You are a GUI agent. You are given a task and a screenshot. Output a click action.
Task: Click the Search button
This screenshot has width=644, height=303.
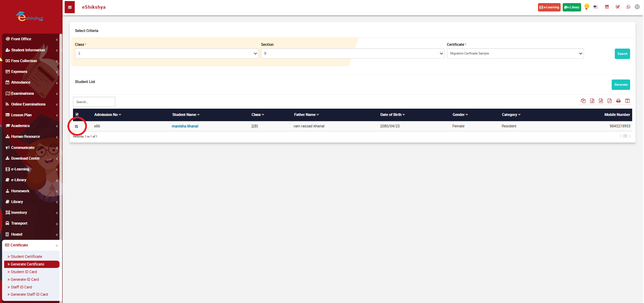point(622,54)
